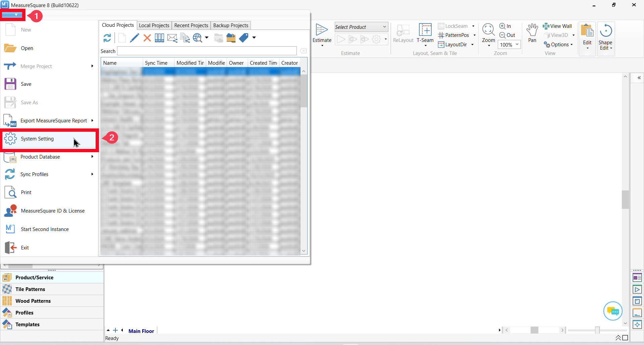
Task: Click the purple panel icon in right sidebar
Action: (x=637, y=278)
